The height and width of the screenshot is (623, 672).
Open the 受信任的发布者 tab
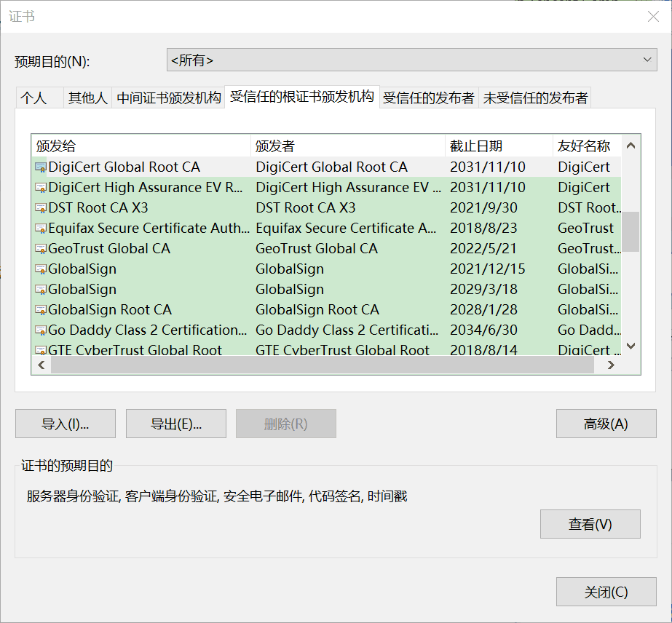(429, 98)
